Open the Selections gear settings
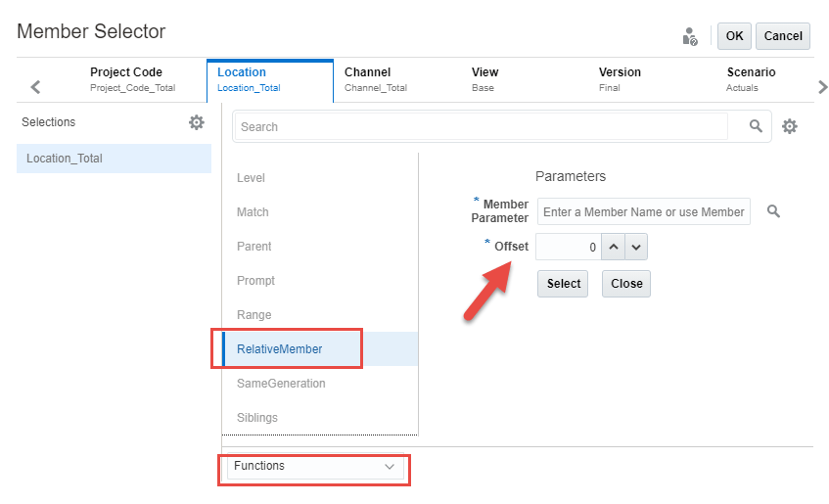This screenshot has height=504, width=829. click(x=197, y=122)
